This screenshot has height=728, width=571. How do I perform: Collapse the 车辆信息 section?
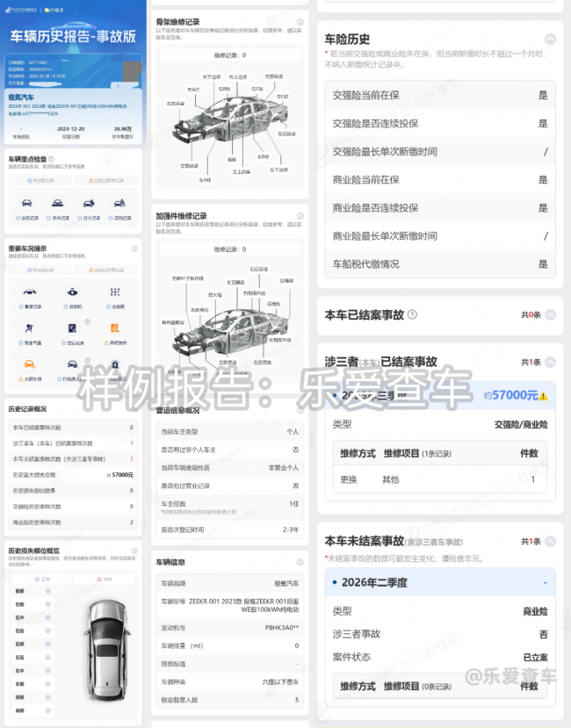(300, 562)
